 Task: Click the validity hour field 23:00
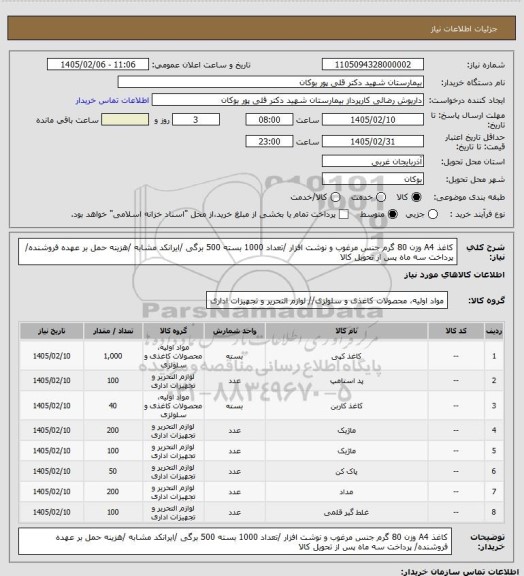click(x=269, y=141)
